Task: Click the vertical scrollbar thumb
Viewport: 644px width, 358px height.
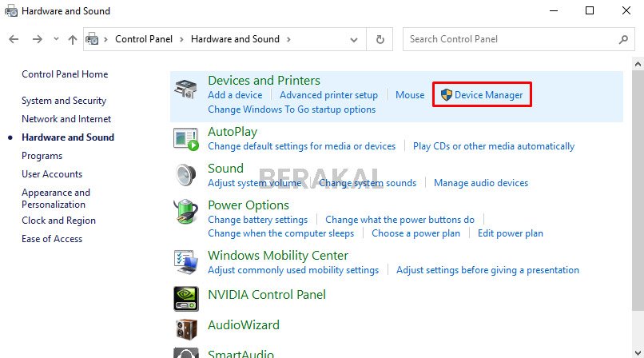Action: (638, 189)
